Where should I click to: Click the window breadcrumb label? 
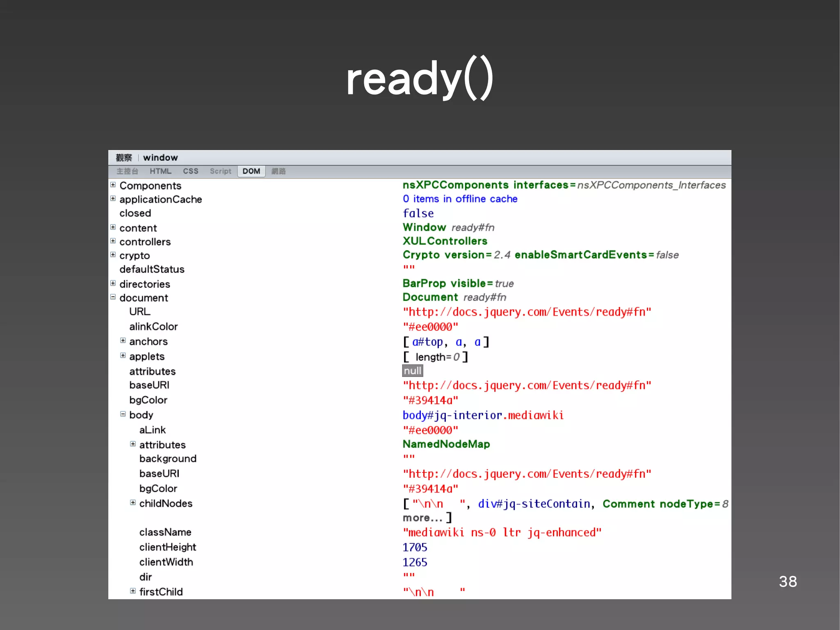point(160,158)
